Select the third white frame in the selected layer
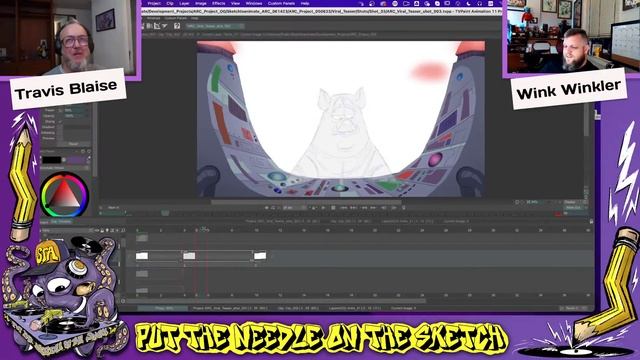This screenshot has width=640, height=360. (260, 256)
